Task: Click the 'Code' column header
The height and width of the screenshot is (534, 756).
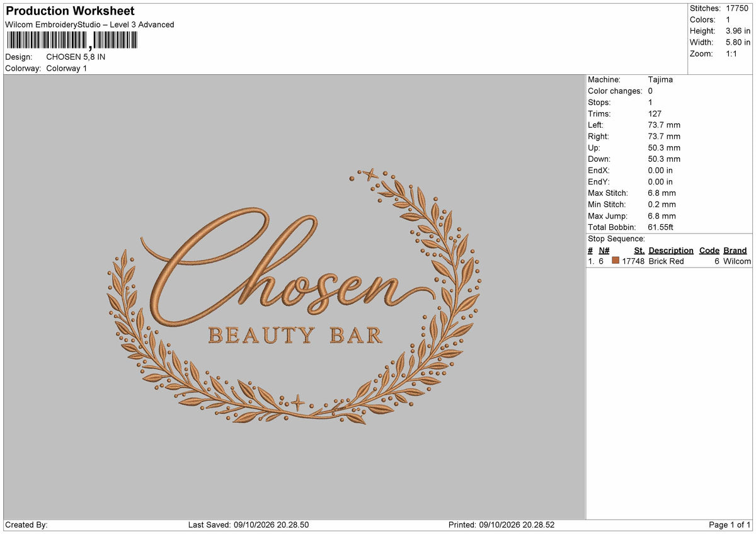Action: coord(709,250)
